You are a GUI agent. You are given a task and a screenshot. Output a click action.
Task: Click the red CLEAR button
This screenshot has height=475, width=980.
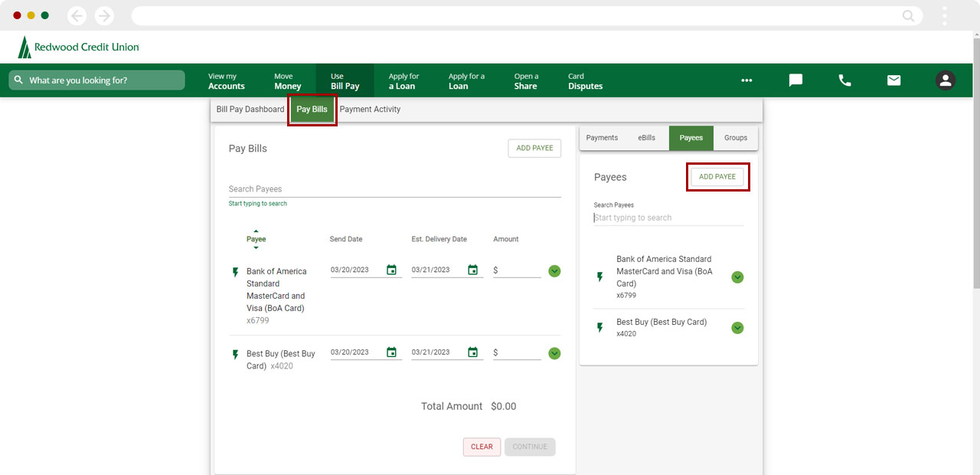[x=482, y=447]
